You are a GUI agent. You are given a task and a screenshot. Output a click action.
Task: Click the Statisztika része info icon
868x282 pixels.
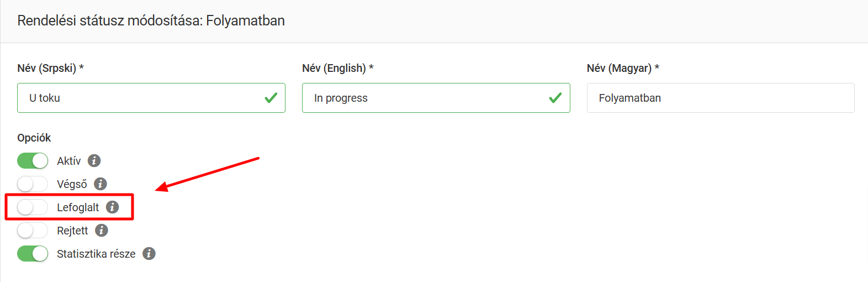click(149, 254)
